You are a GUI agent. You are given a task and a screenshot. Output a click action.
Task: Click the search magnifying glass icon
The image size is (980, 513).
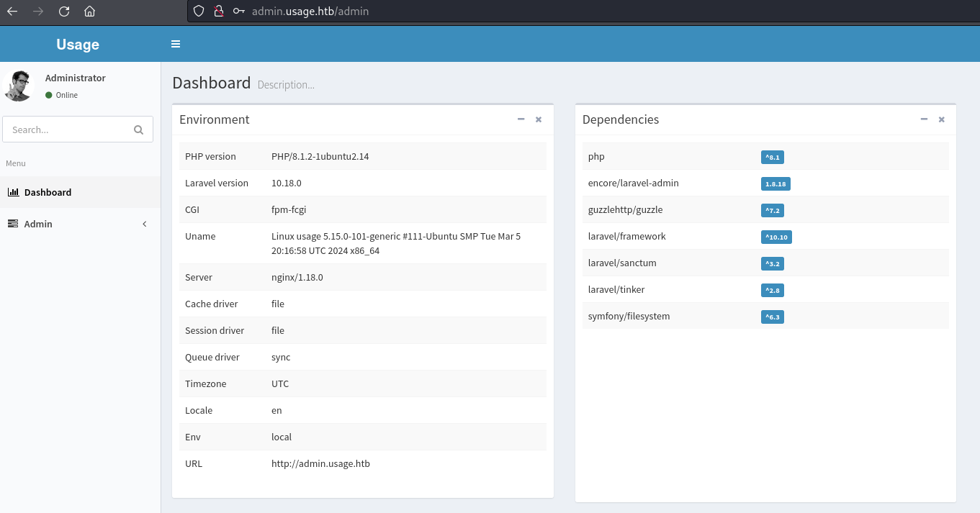(138, 130)
